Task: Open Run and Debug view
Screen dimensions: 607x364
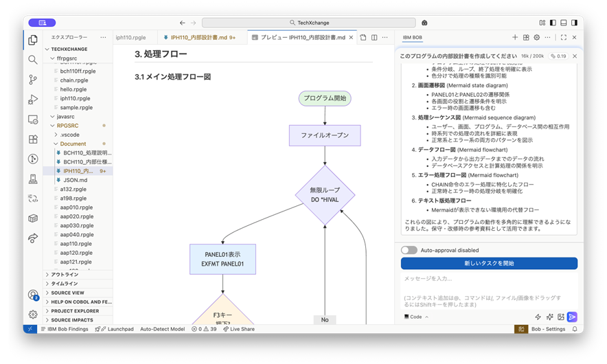Action: coord(33,100)
